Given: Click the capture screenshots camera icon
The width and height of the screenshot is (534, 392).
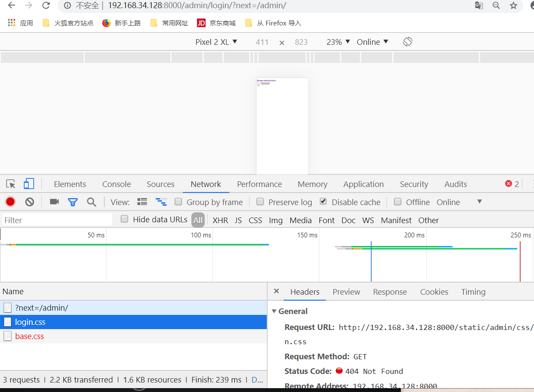Looking at the screenshot, I should 54,202.
